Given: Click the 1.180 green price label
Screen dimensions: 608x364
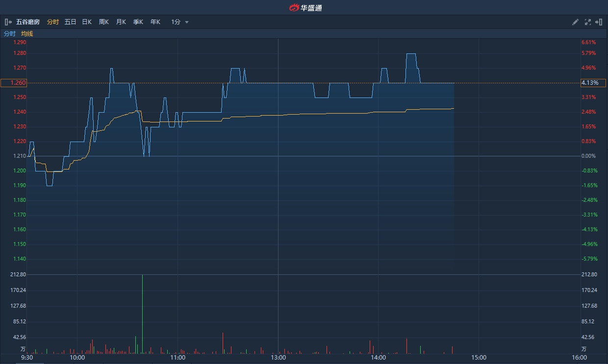Looking at the screenshot, I should 20,200.
